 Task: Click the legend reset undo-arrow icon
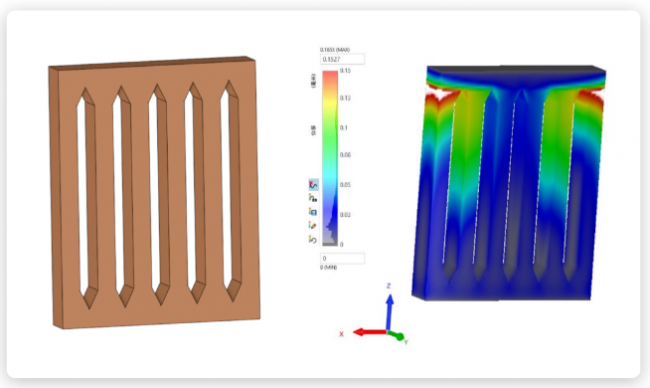tap(313, 239)
